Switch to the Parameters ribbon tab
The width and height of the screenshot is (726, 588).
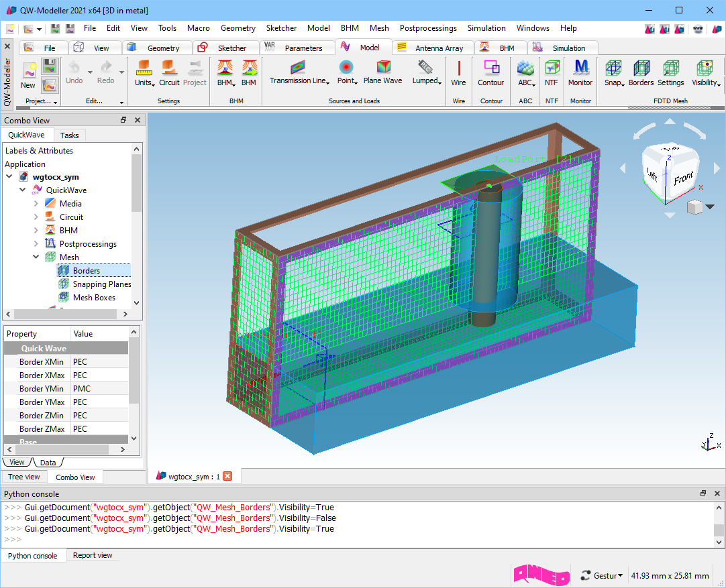[x=297, y=48]
